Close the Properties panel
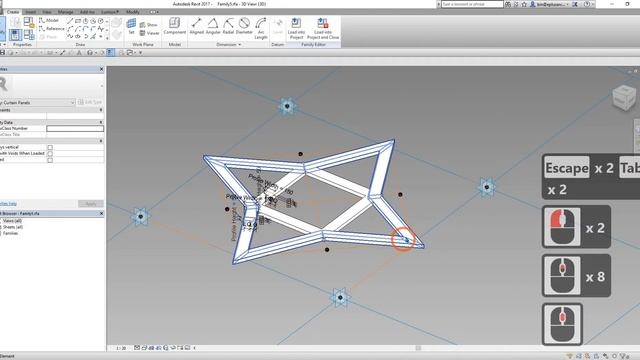The width and height of the screenshot is (640, 360). 102,69
